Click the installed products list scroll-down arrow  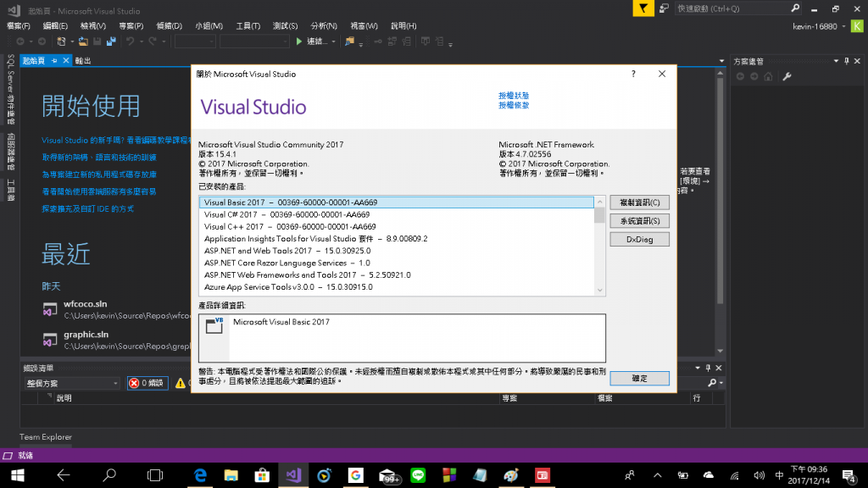point(599,290)
